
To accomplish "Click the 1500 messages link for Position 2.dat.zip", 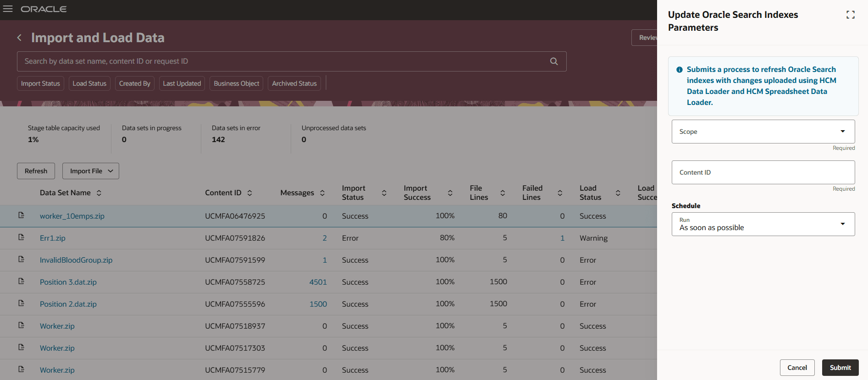I will point(318,304).
